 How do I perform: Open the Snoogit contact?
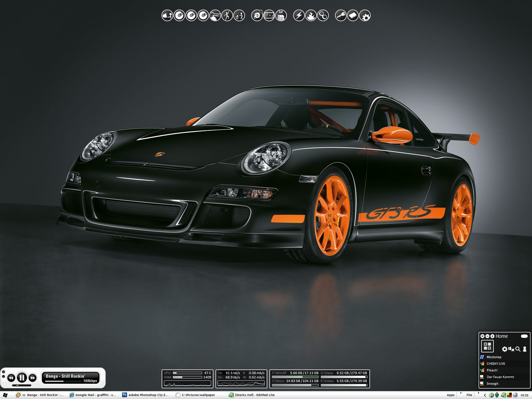504,384
